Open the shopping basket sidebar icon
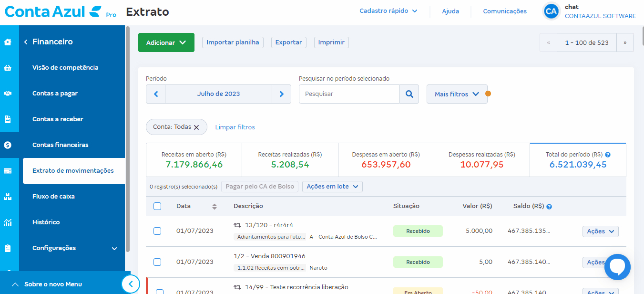This screenshot has width=644, height=294. tap(8, 68)
